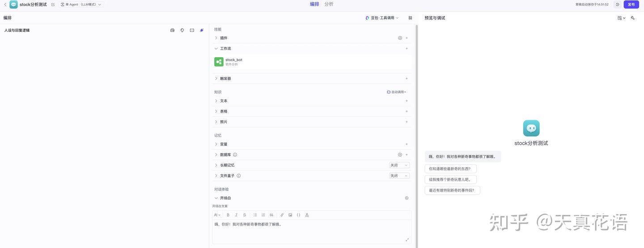Edit the bot name with pencil icon
Image resolution: width=644 pixels, height=248 pixels.
tap(53, 4)
